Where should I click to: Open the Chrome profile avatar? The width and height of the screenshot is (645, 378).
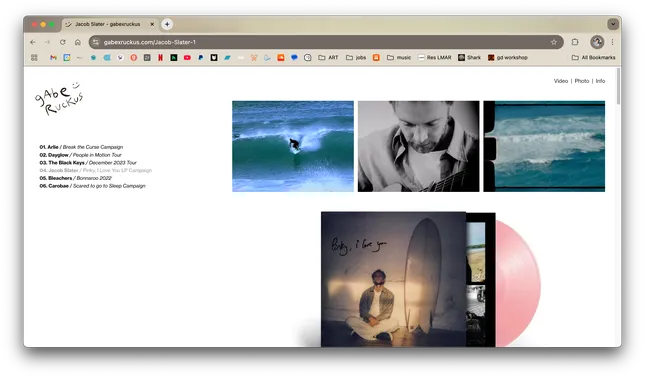(x=597, y=42)
